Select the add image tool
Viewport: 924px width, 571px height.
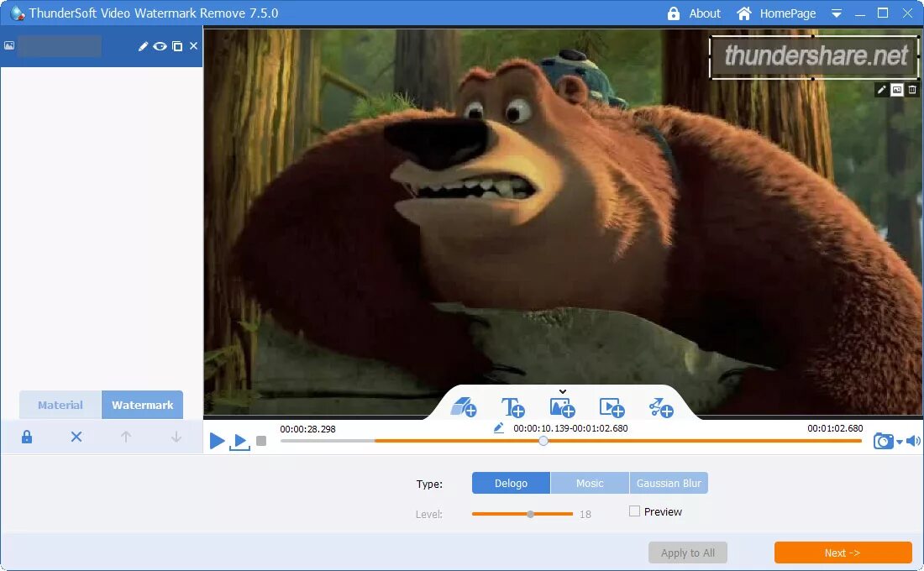coord(562,407)
